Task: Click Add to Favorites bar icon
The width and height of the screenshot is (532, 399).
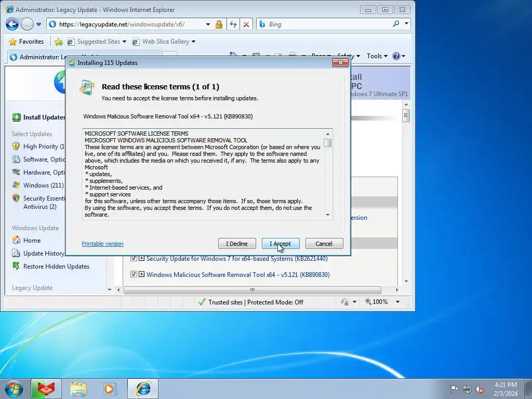Action: tap(58, 42)
